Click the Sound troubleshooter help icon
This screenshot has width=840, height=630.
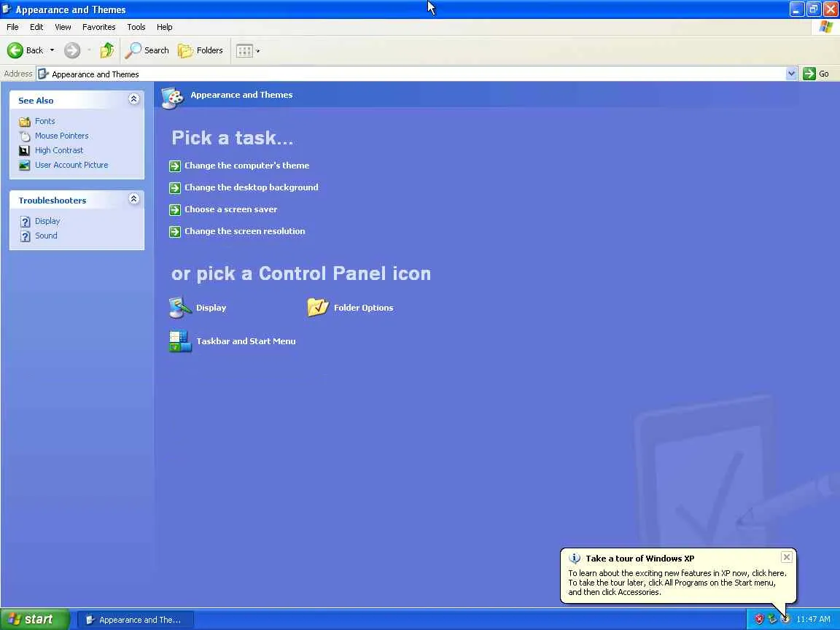(26, 236)
